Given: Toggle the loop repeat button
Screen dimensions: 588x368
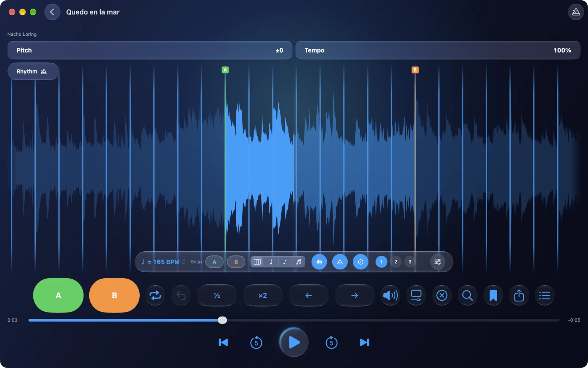Looking at the screenshot, I should pos(155,295).
